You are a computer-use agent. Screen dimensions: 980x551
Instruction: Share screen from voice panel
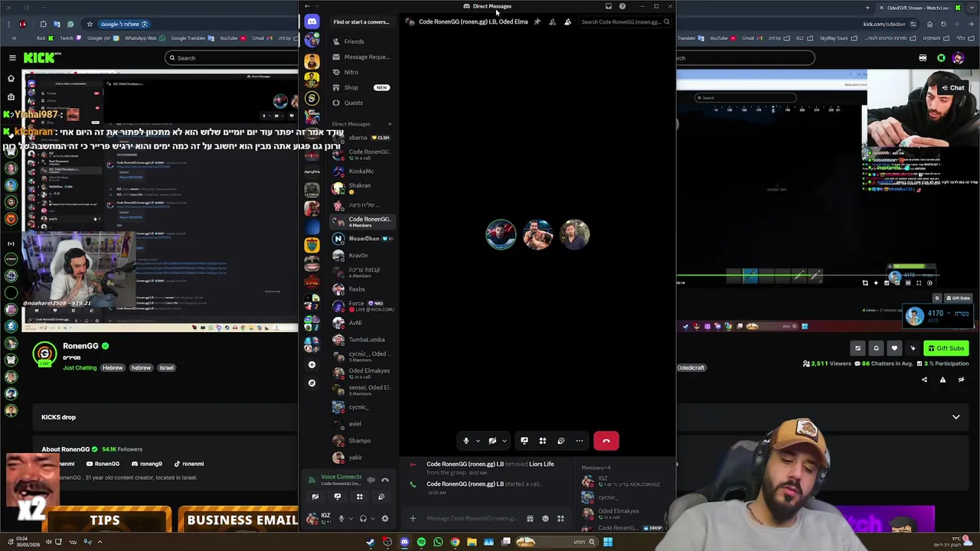338,497
